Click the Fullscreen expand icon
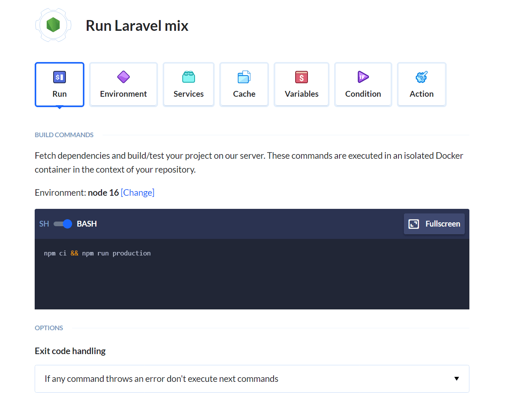This screenshot has width=506, height=420. coord(414,224)
